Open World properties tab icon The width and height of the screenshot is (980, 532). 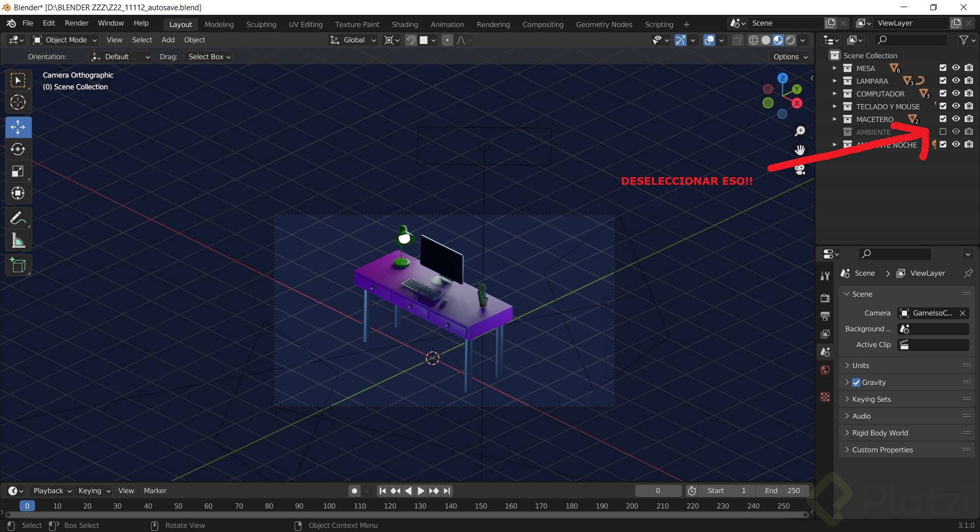(x=825, y=370)
